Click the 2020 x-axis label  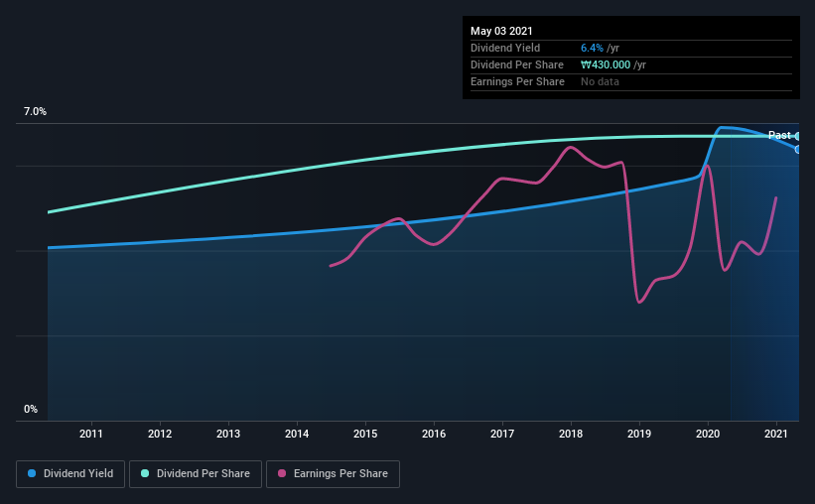click(x=708, y=434)
